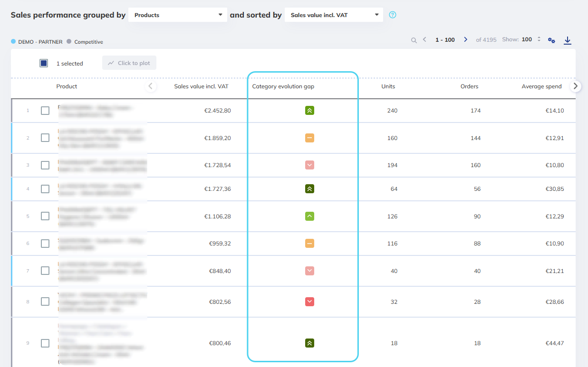Open the sorted by Sales value dropdown

pos(334,15)
